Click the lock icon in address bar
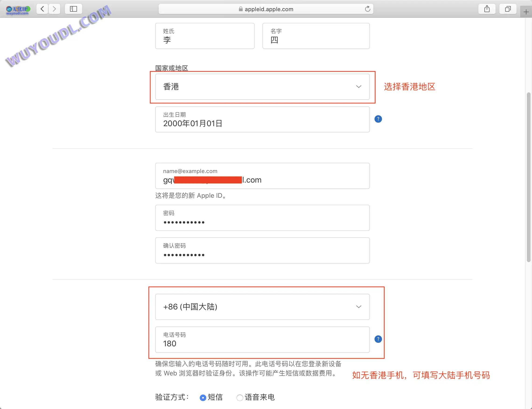The image size is (532, 409). [x=240, y=9]
